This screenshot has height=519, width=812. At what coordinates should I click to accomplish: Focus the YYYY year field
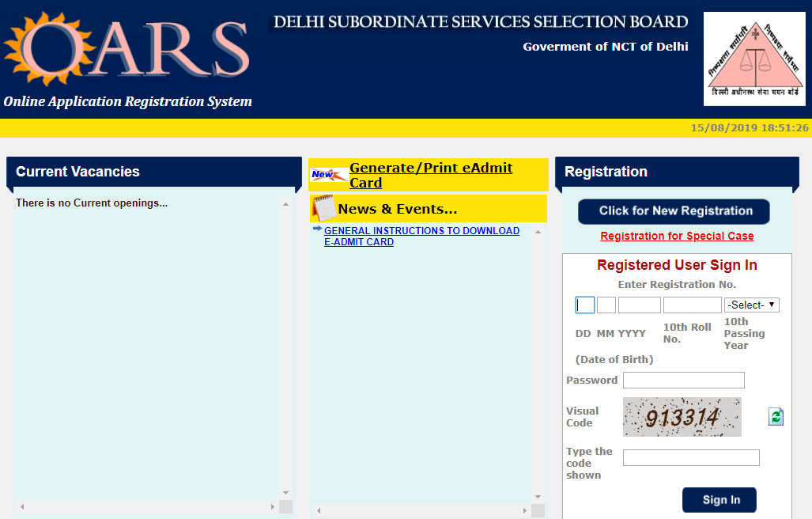click(x=639, y=305)
